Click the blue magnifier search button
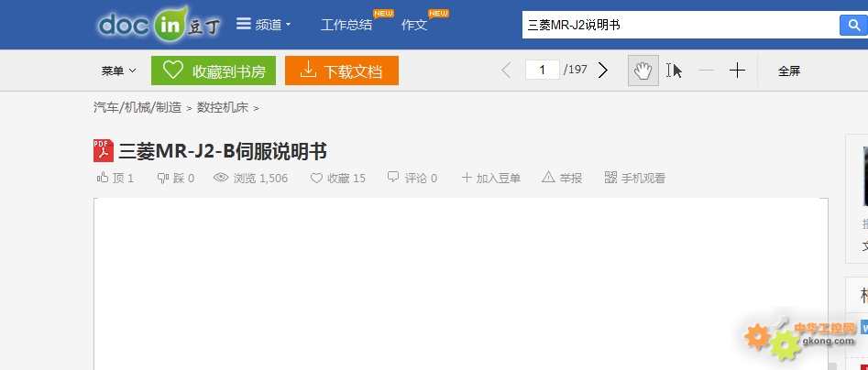868x370 pixels. (x=853, y=25)
